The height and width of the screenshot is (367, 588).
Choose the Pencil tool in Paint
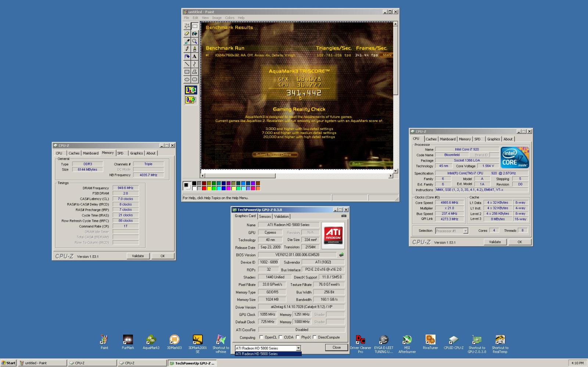pos(187,49)
